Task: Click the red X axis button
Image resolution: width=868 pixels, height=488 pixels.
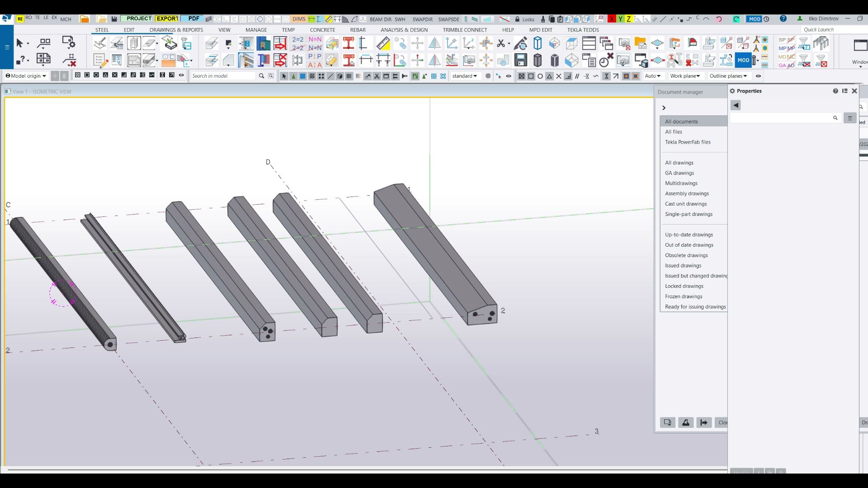Action: pos(612,19)
